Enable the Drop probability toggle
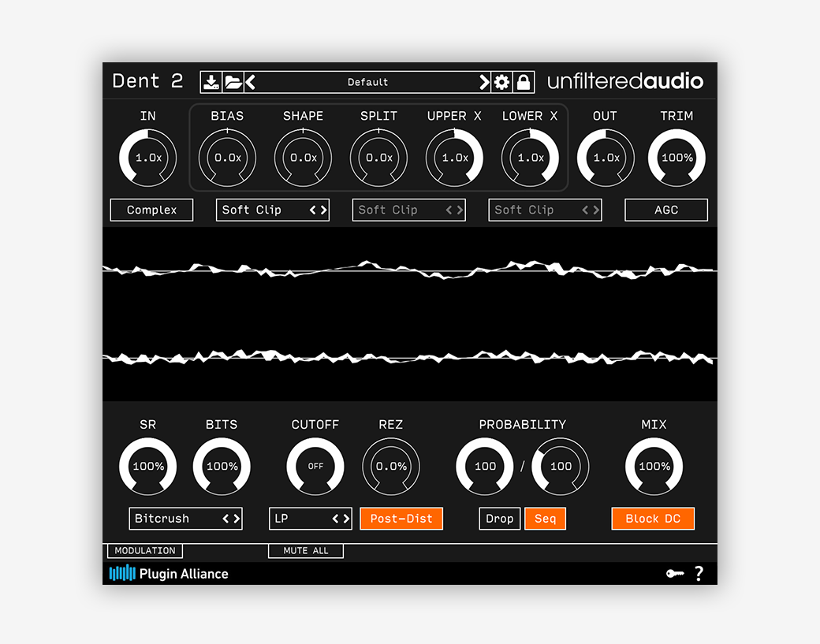The image size is (820, 644). pos(499,519)
